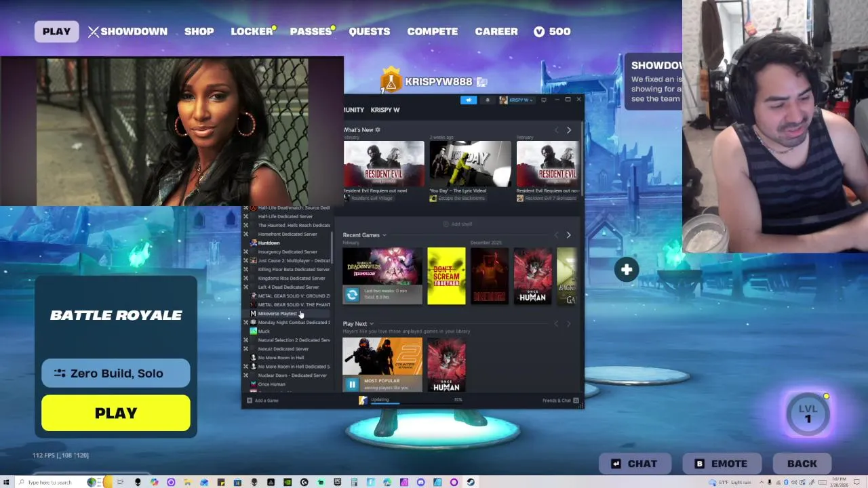Open Steam Big Picture monitor icon
The image size is (868, 488).
tap(543, 100)
